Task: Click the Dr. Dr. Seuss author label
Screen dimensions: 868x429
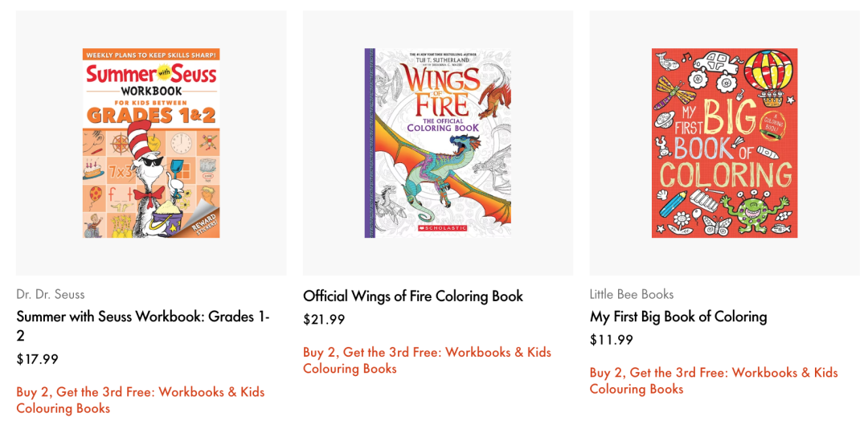Action: (51, 294)
